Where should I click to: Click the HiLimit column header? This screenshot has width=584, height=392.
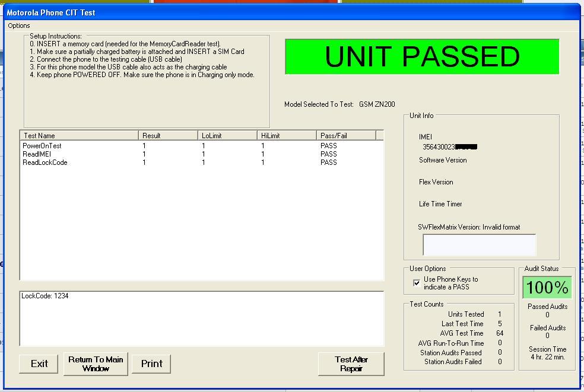287,135
